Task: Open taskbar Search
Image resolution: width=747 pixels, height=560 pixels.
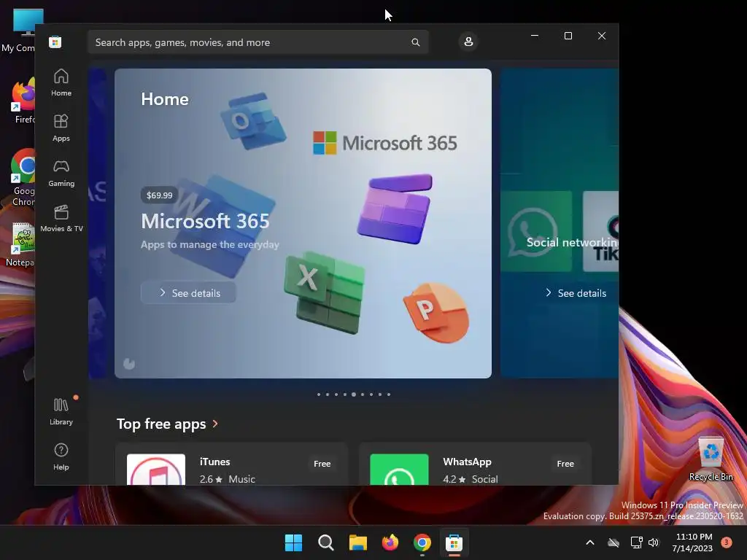Action: pyautogui.click(x=326, y=542)
